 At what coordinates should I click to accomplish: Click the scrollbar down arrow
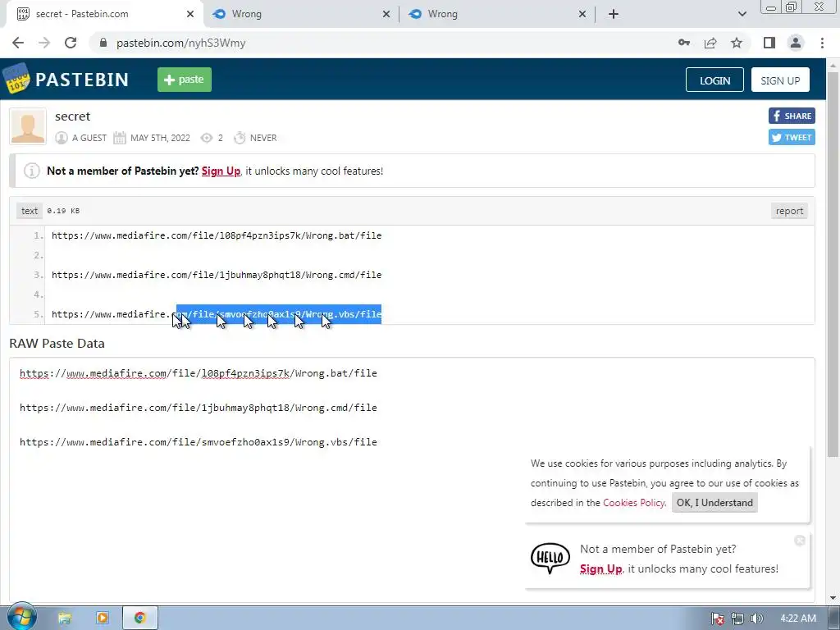coord(833,597)
